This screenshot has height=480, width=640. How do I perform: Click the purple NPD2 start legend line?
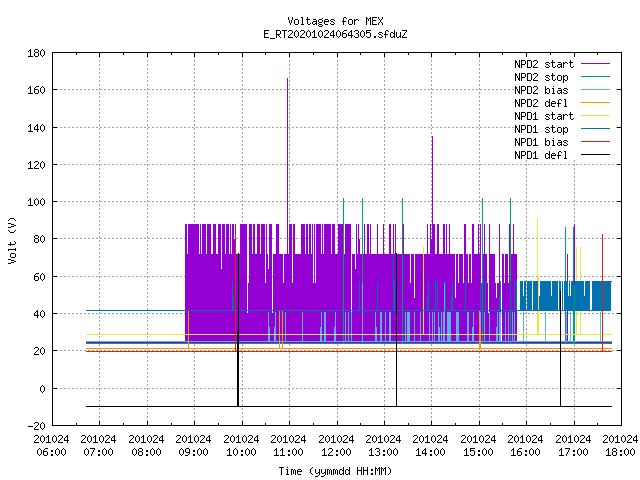(596, 64)
